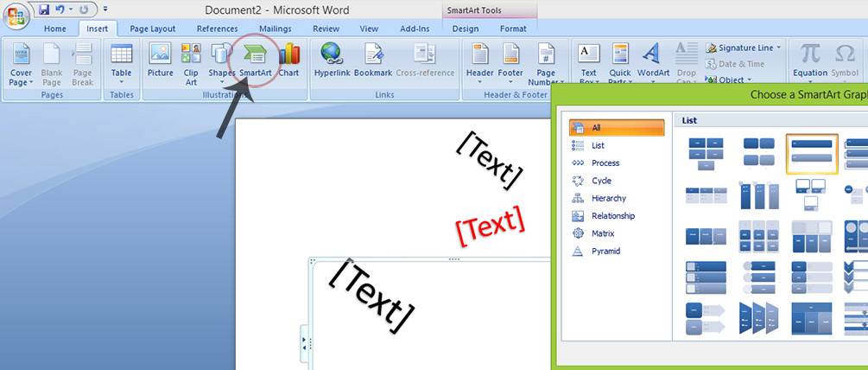This screenshot has width=868, height=370.
Task: Open the Page Layout tab
Action: click(x=152, y=29)
